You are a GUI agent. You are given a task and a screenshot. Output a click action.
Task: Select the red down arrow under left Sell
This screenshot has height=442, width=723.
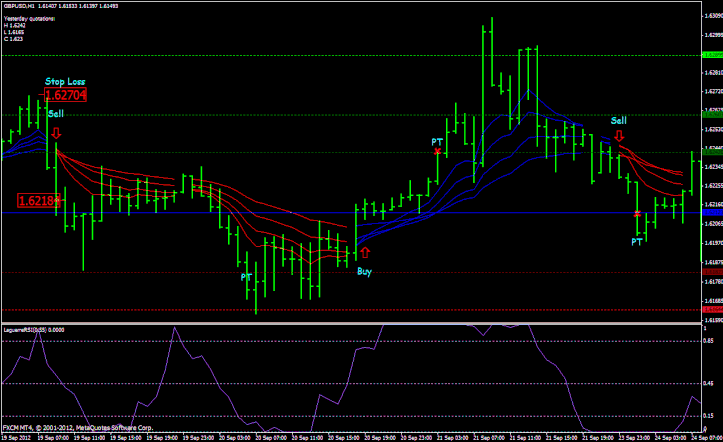pyautogui.click(x=56, y=133)
